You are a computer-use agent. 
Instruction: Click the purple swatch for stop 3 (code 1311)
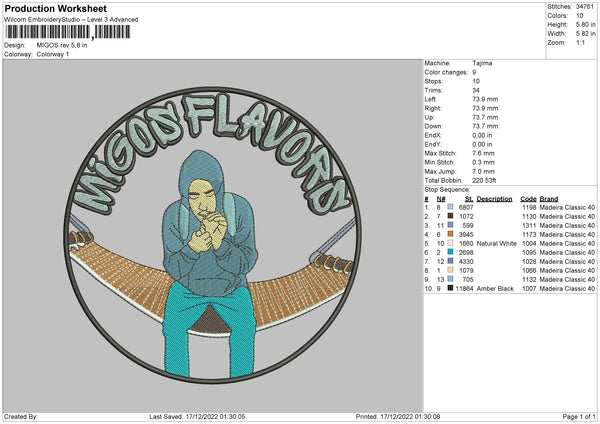(x=450, y=225)
